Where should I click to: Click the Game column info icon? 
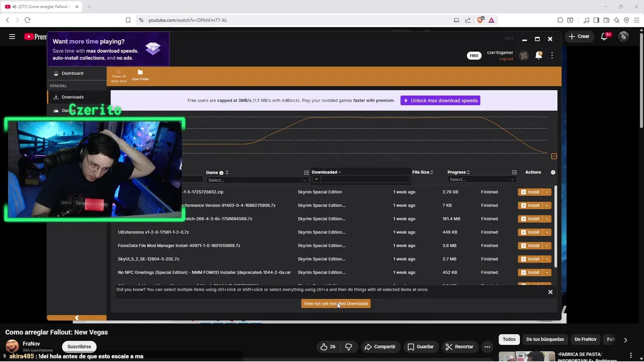click(221, 173)
